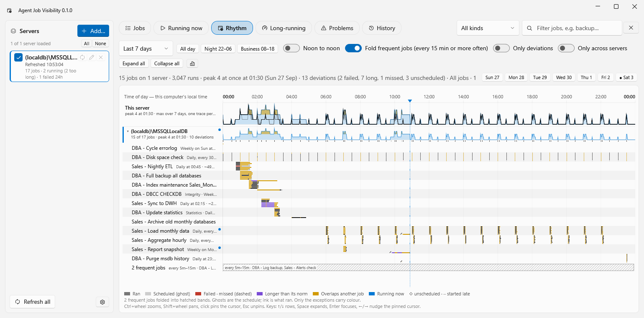Open the Last 7 days range dropdown
644x318 pixels.
tap(146, 49)
